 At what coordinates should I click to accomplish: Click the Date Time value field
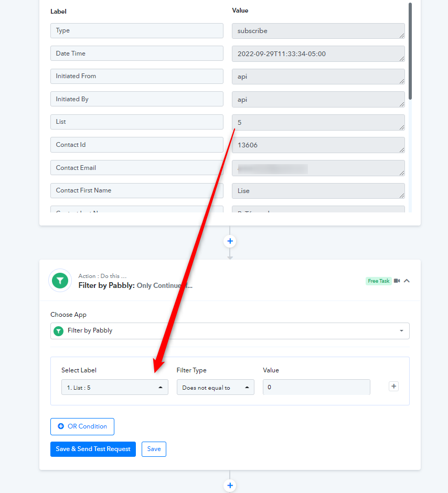(318, 54)
